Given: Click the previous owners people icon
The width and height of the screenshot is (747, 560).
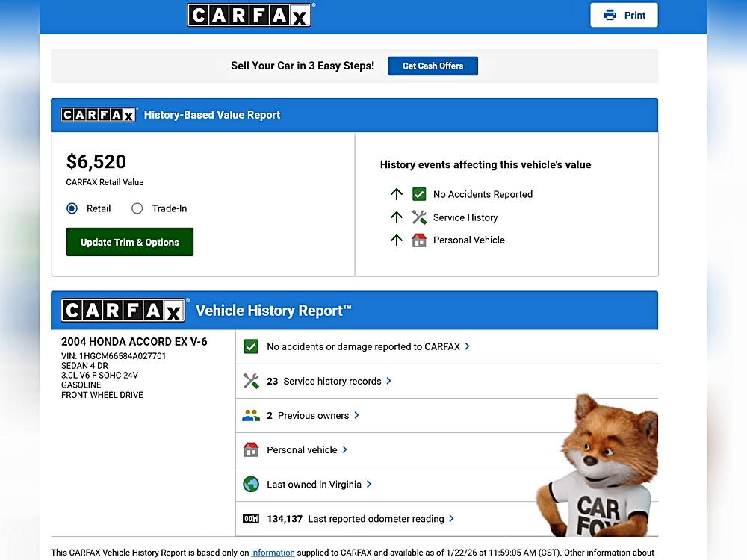Looking at the screenshot, I should coord(251,415).
